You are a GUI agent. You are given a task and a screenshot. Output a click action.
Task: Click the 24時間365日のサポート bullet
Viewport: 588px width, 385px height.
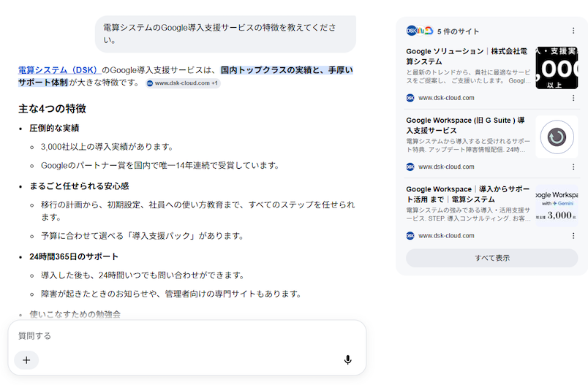tap(74, 256)
